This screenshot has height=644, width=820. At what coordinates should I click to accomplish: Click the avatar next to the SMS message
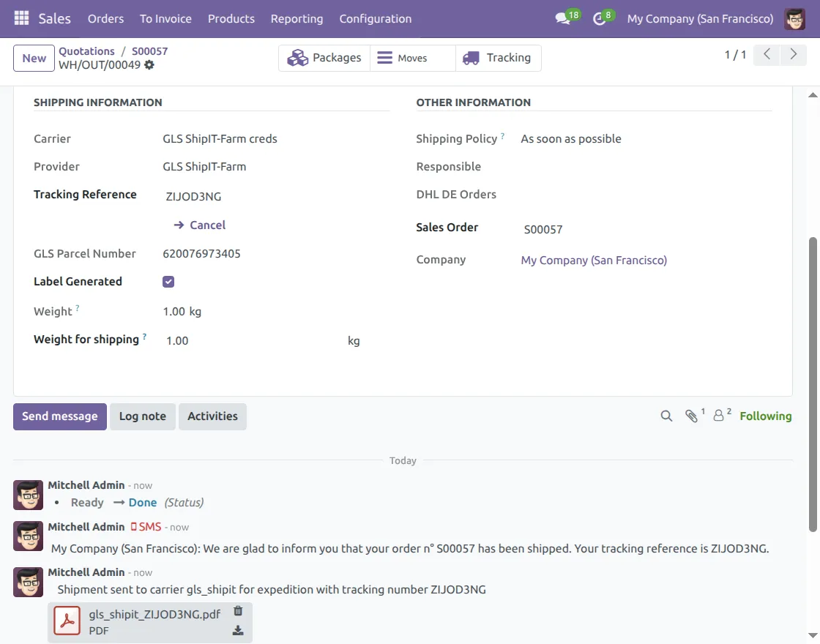[29, 536]
